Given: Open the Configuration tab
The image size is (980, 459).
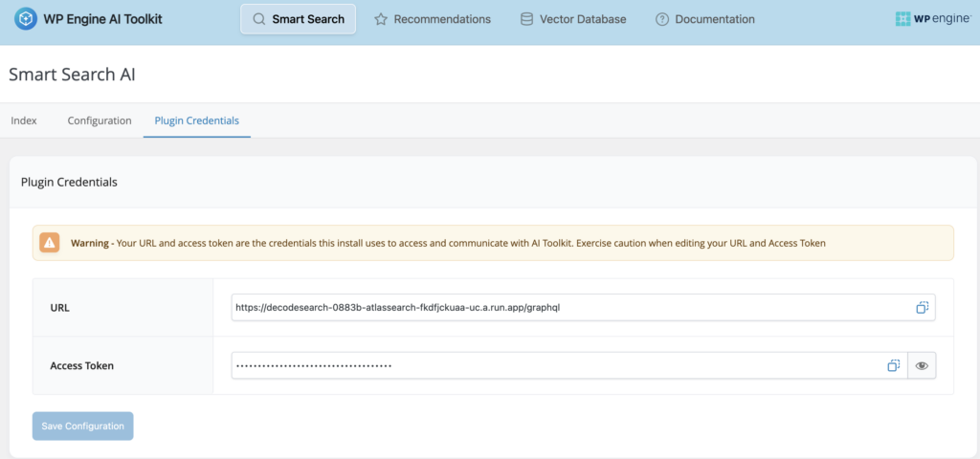Looking at the screenshot, I should 100,120.
